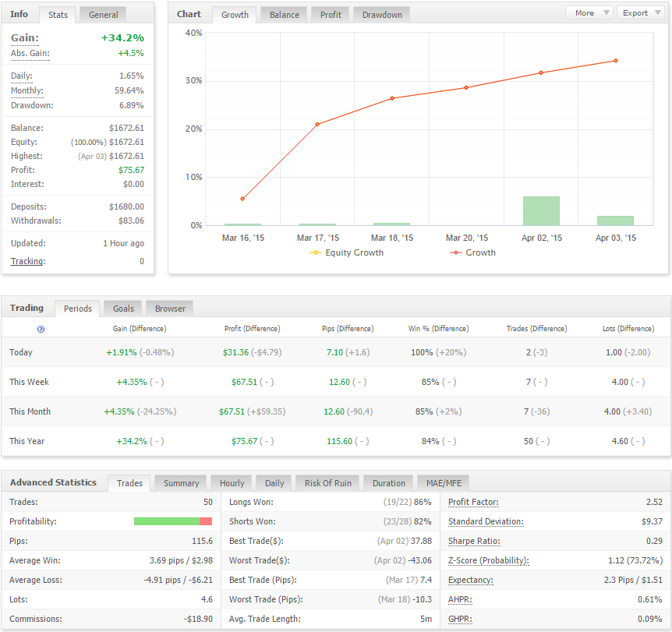This screenshot has width=672, height=632.
Task: Click the green Profitability bar
Action: [x=167, y=521]
